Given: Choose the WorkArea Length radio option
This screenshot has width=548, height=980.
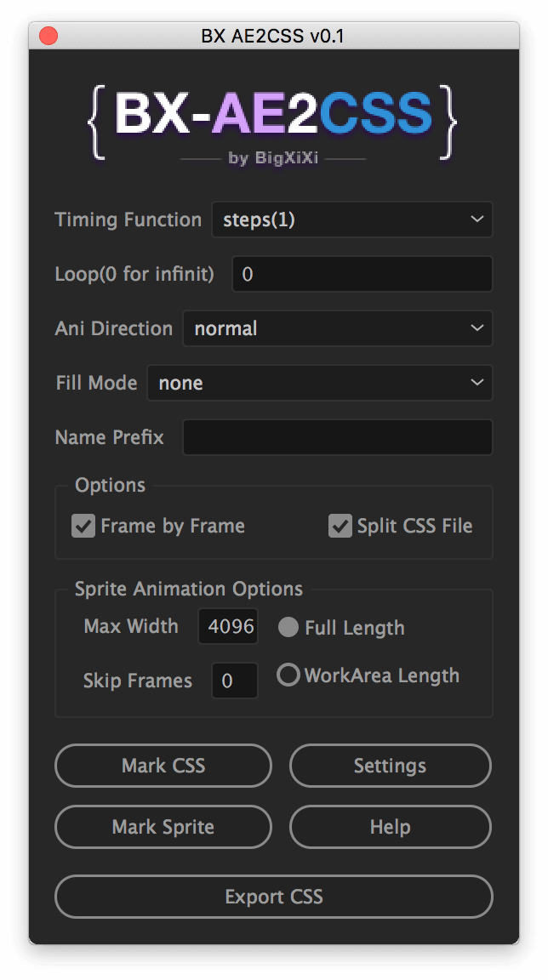Looking at the screenshot, I should [x=288, y=675].
